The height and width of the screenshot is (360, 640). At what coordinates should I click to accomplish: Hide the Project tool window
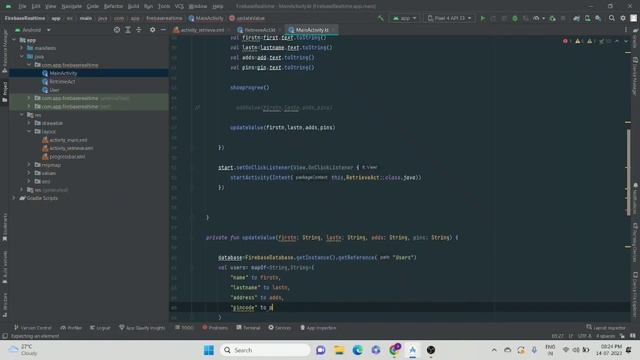point(163,30)
